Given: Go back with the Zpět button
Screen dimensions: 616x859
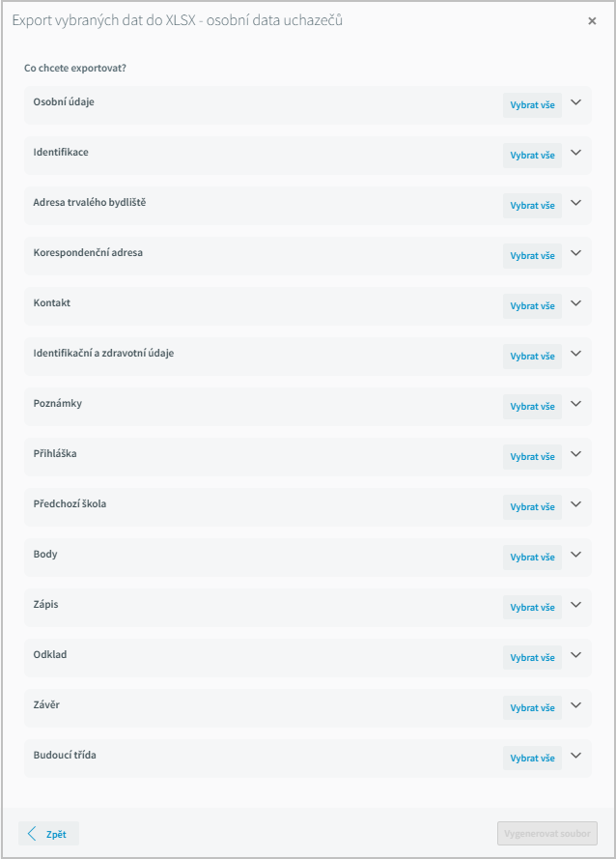Looking at the screenshot, I should point(48,834).
